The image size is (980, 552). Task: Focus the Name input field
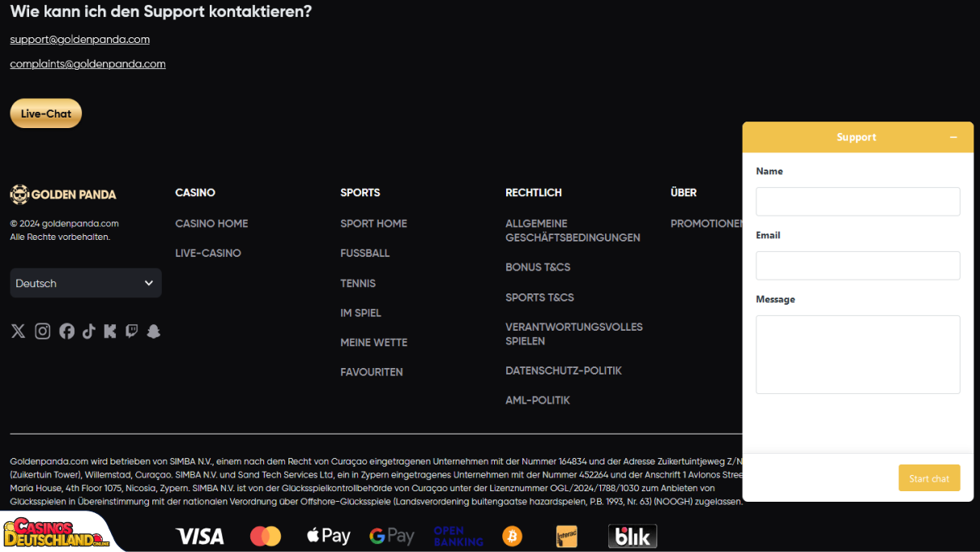click(858, 202)
